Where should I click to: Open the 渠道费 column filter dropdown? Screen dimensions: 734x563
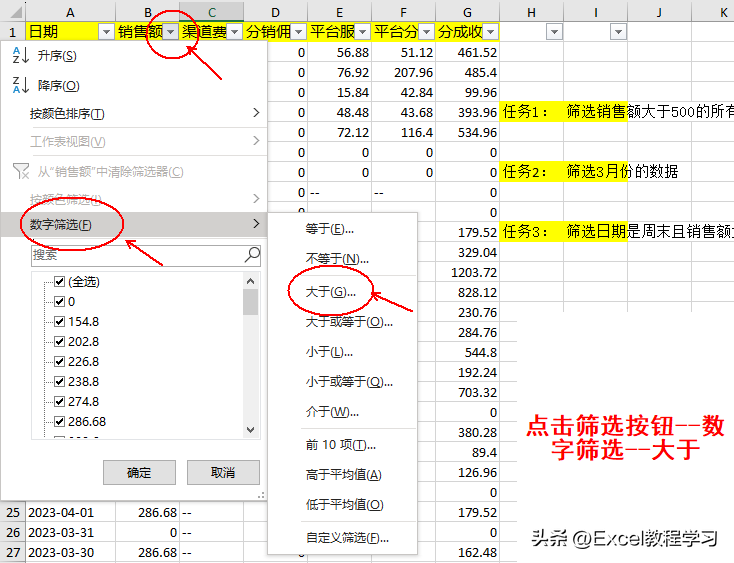pos(235,32)
